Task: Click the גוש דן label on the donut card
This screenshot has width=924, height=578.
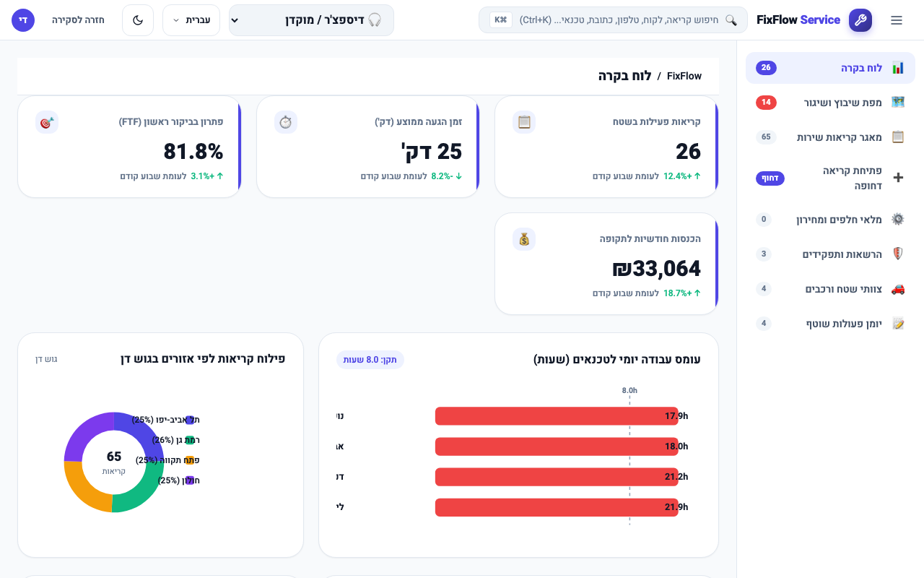Action: pos(46,359)
